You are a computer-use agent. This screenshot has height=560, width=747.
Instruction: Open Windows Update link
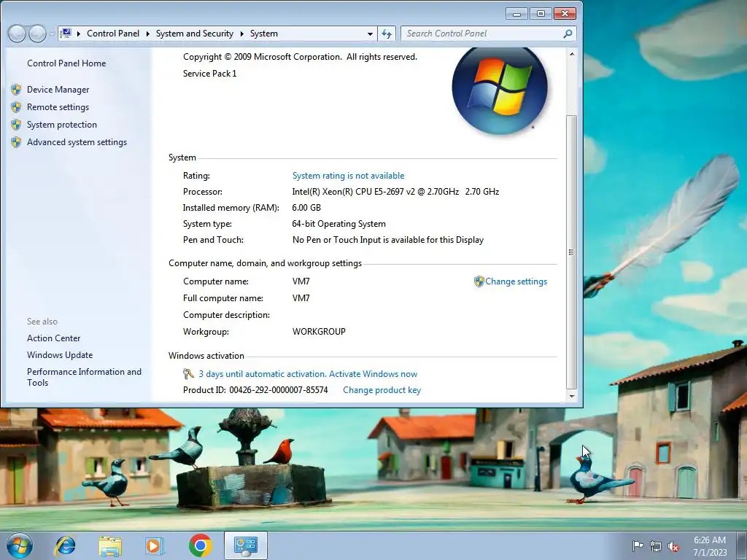pos(60,355)
